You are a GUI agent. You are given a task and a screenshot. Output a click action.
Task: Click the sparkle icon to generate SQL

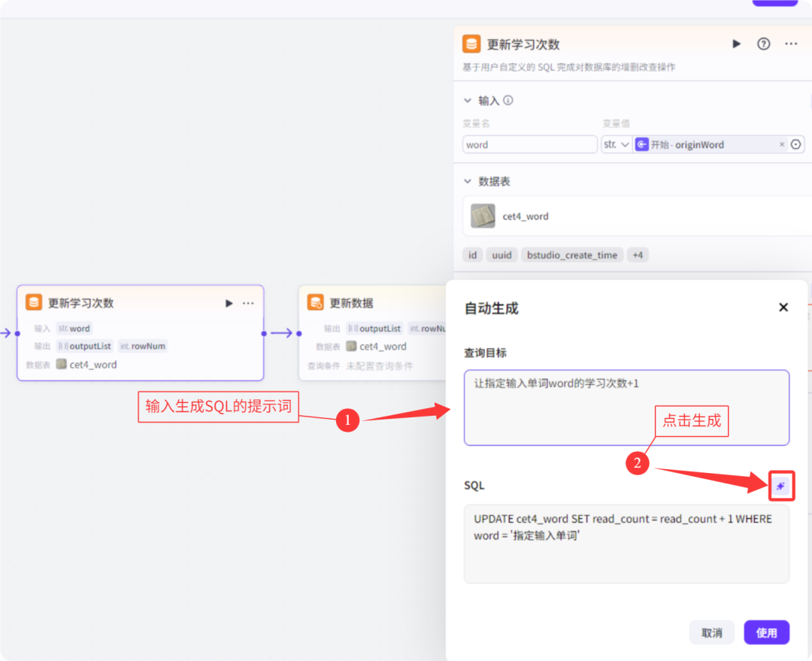[x=781, y=486]
